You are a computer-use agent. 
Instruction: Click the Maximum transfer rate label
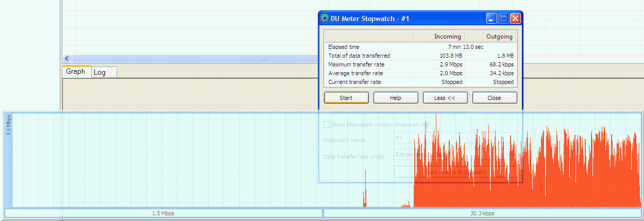click(356, 64)
